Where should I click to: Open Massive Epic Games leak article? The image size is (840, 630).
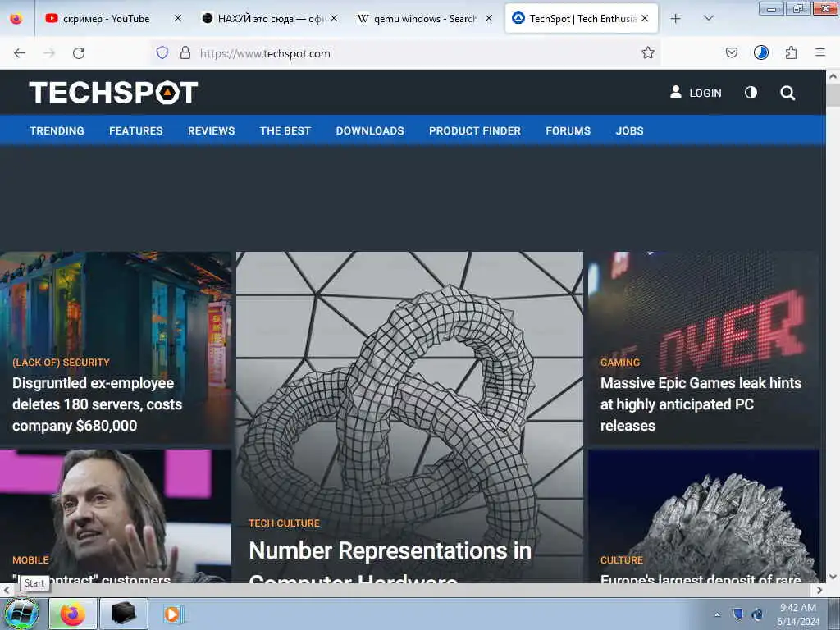coord(701,404)
